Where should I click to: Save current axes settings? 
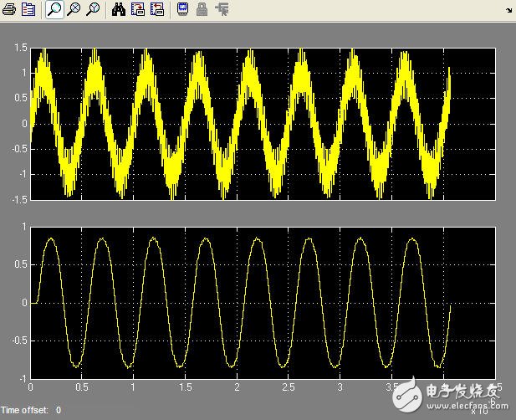(x=138, y=10)
